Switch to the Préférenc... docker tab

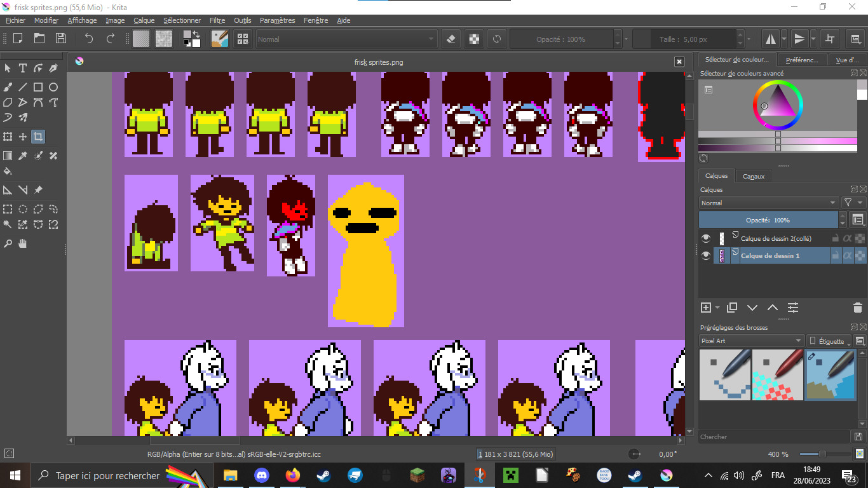(x=802, y=60)
